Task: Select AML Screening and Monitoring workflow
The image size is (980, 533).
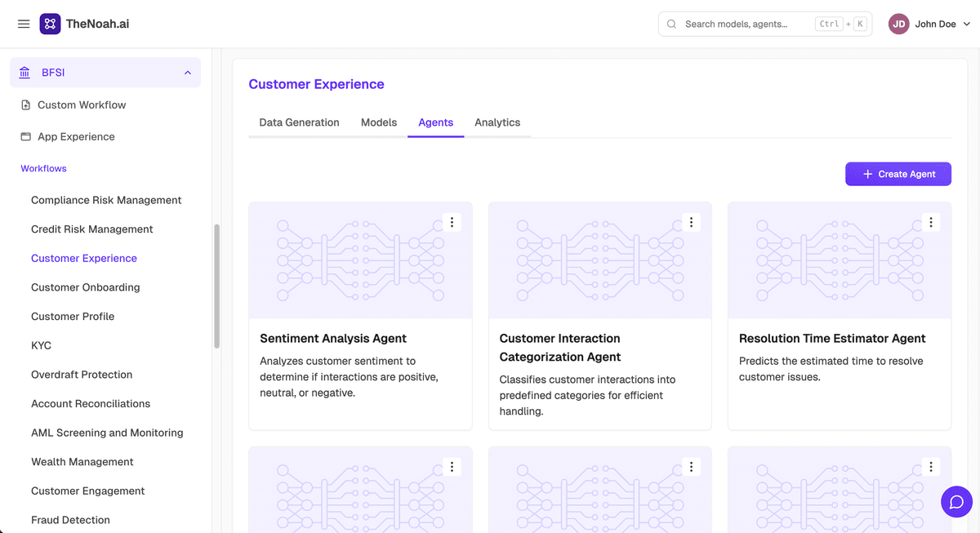Action: click(107, 433)
